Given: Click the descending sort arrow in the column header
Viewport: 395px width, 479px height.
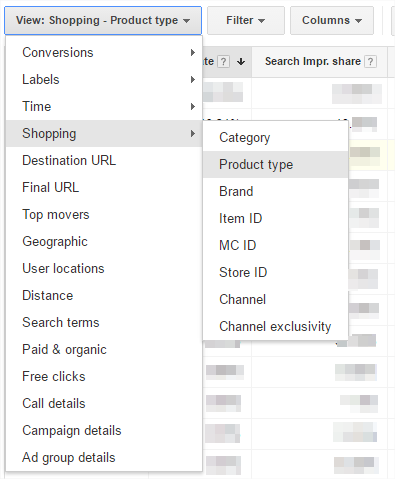Looking at the screenshot, I should (241, 62).
